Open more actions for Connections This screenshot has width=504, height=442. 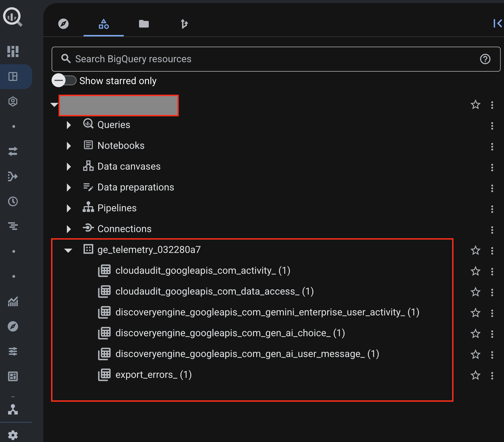pyautogui.click(x=492, y=230)
